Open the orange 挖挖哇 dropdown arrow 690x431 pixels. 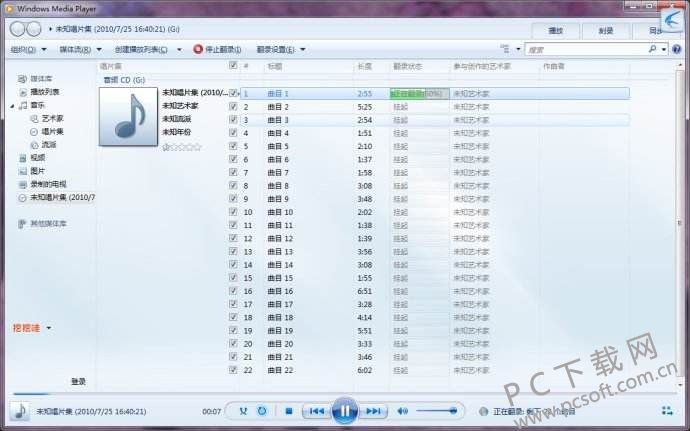49,328
